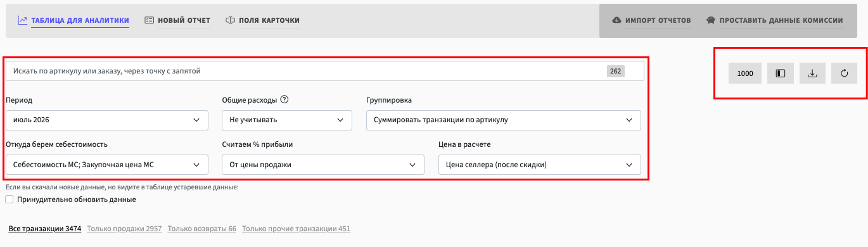Viewport: 868px width, 247px height.
Task: Click the Поля карточки icon
Action: pos(230,20)
